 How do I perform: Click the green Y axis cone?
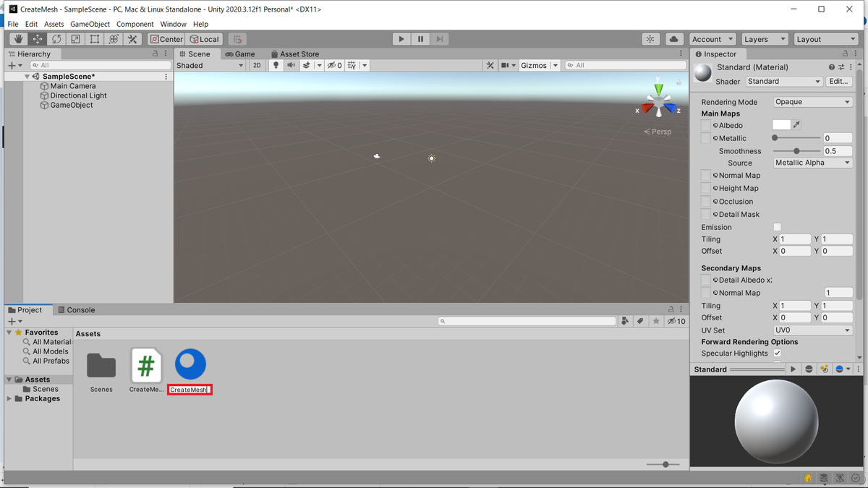pyautogui.click(x=658, y=89)
